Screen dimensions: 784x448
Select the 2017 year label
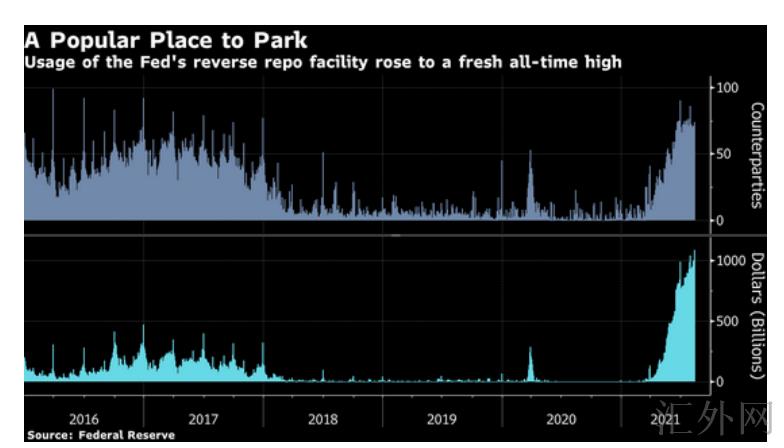point(203,418)
